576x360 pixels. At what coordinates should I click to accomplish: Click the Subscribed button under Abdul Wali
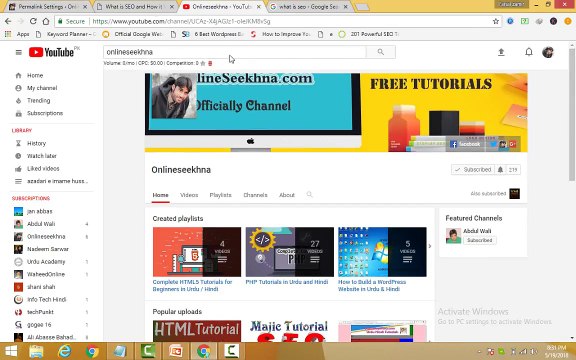479,240
